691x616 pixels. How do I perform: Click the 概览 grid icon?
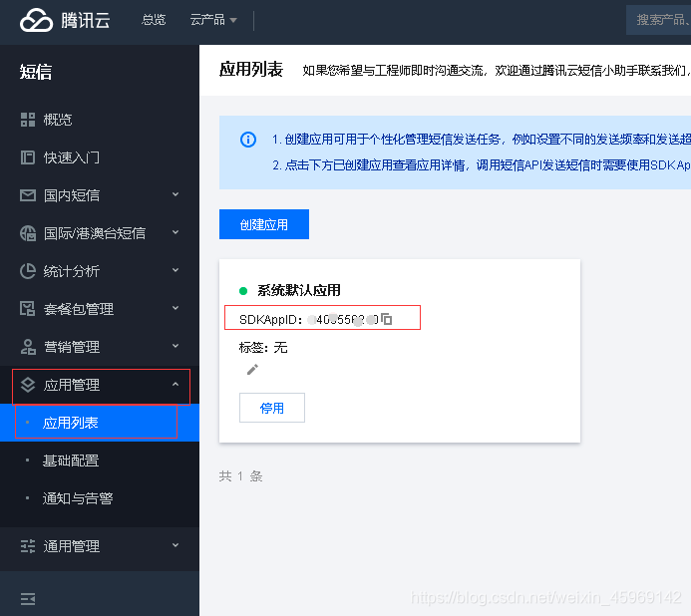(28, 120)
